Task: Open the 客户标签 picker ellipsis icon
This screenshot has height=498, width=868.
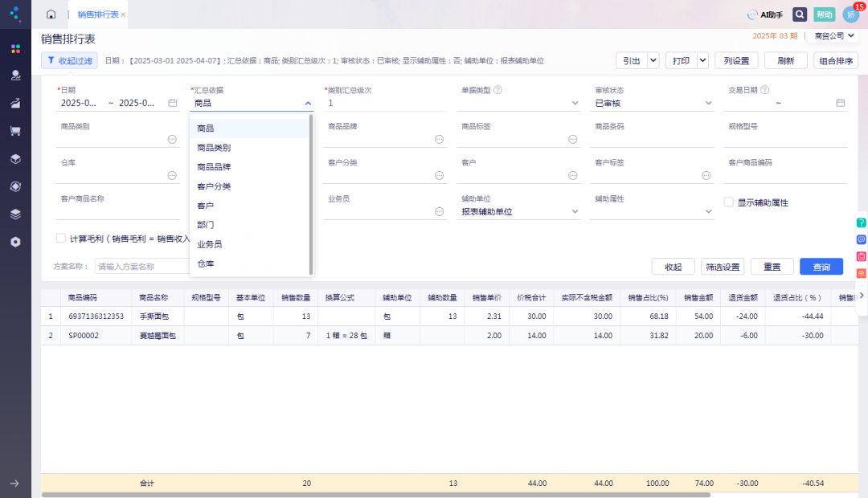Action: click(x=706, y=175)
